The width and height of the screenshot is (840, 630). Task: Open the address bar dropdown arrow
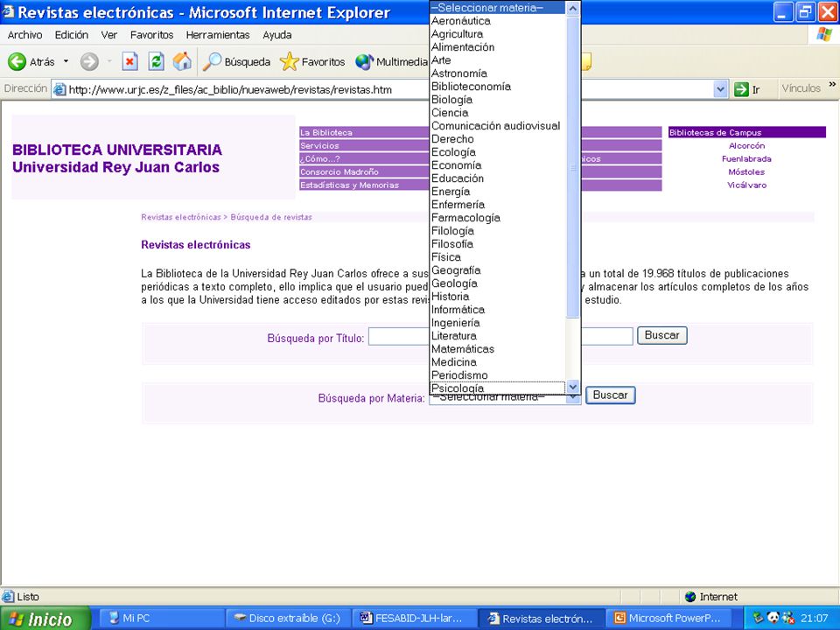coord(720,89)
